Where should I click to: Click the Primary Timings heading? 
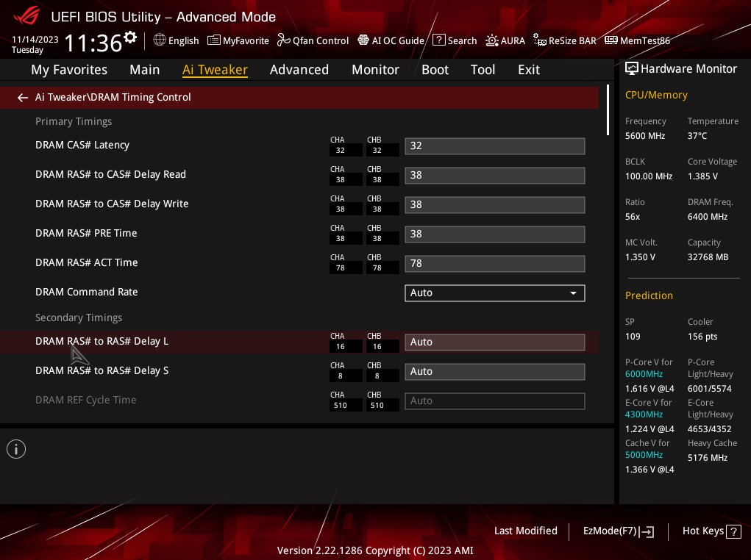(74, 121)
